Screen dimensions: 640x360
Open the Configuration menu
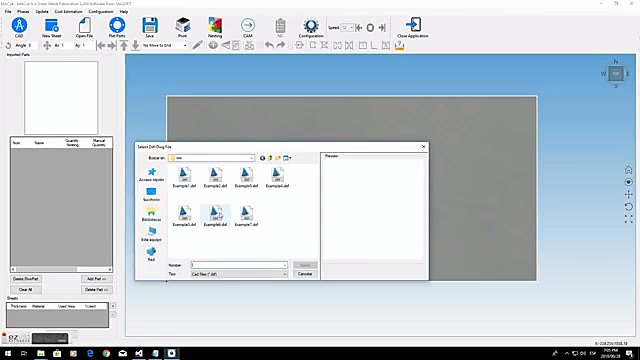(101, 11)
